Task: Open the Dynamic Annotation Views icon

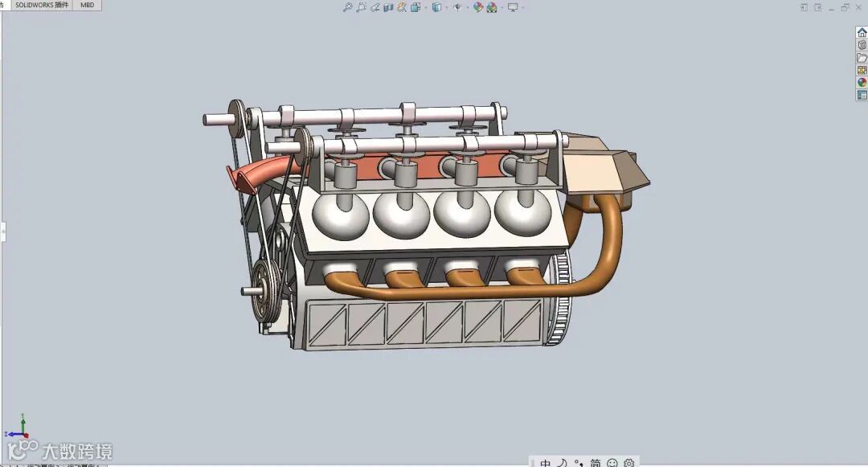Action: (402, 7)
